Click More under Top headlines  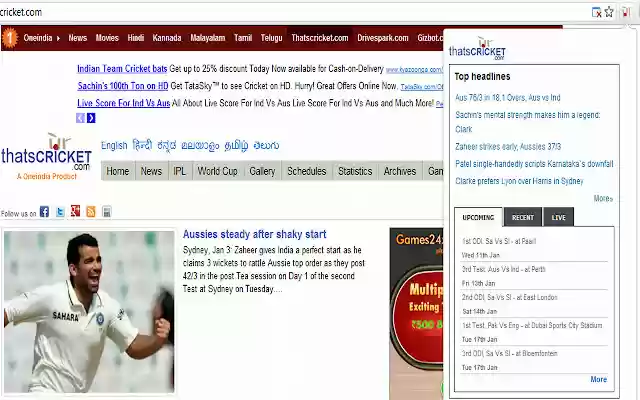pyautogui.click(x=603, y=198)
